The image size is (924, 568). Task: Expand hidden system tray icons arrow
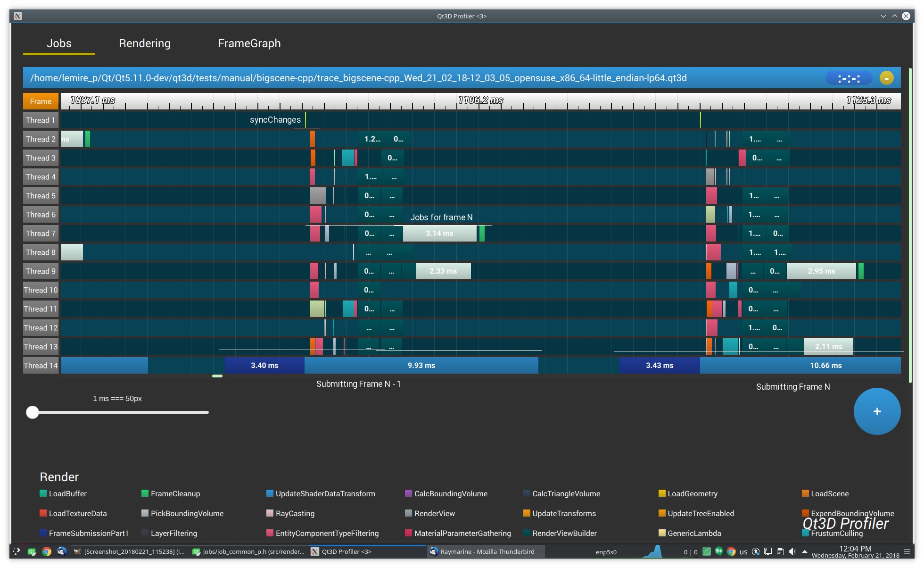(805, 551)
